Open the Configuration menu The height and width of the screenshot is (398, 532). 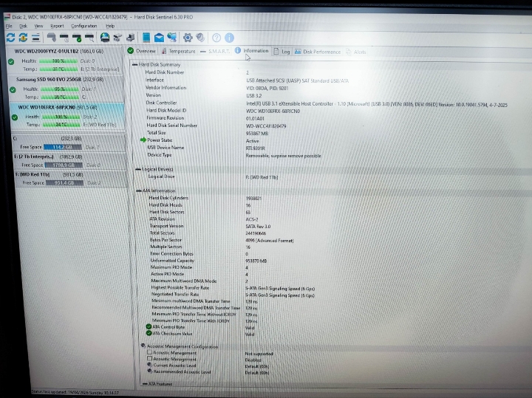tap(83, 26)
